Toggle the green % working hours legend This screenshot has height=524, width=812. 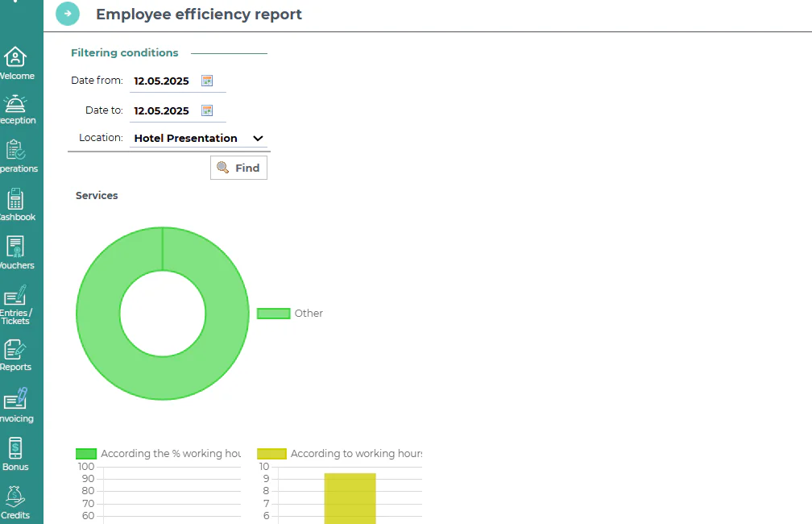pyautogui.click(x=86, y=454)
